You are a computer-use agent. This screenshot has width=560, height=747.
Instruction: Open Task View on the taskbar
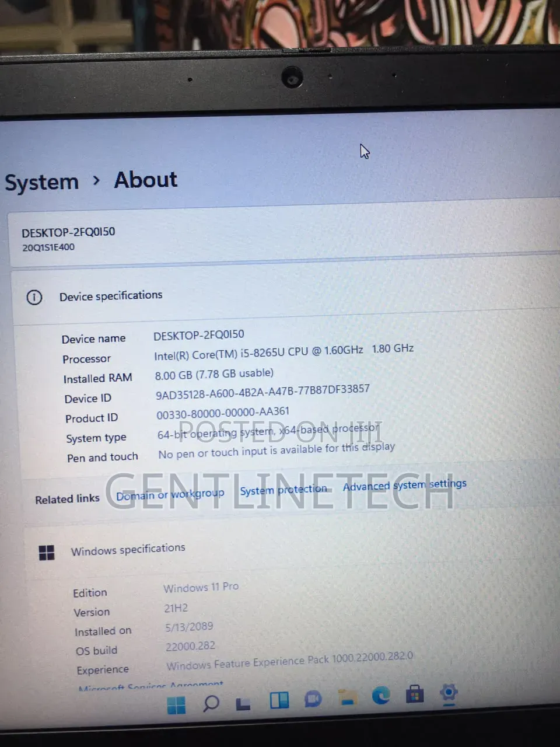[243, 703]
